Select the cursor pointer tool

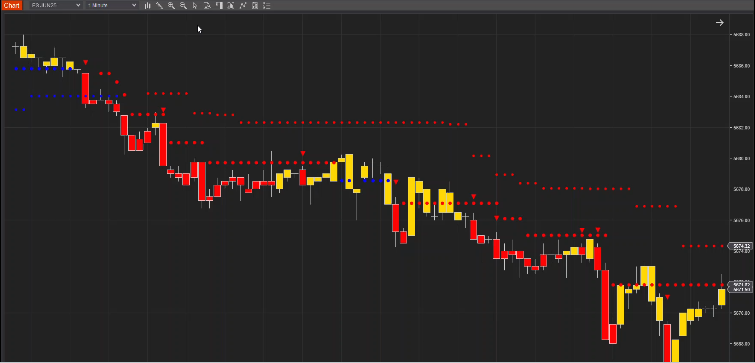pos(195,6)
